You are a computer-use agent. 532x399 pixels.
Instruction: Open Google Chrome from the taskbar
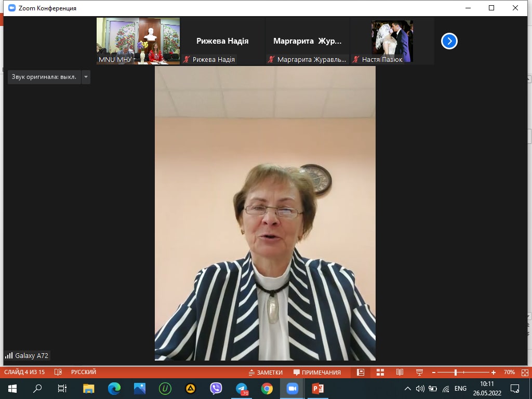coord(267,388)
